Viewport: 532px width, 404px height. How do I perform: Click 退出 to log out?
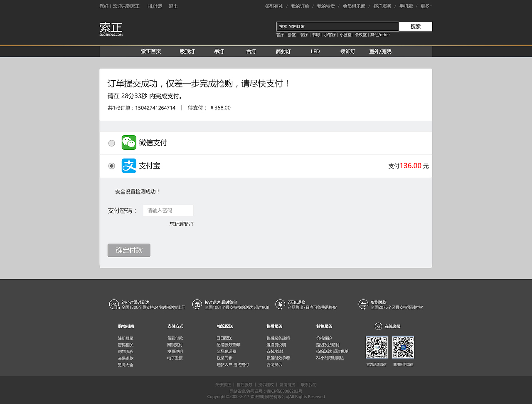(x=173, y=6)
